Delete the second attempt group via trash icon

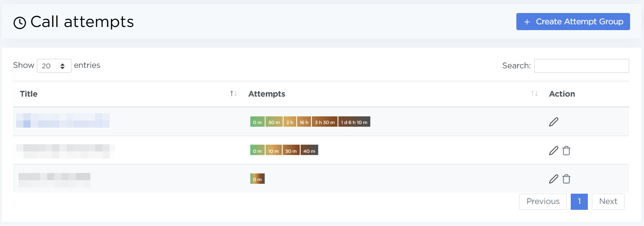pos(566,151)
